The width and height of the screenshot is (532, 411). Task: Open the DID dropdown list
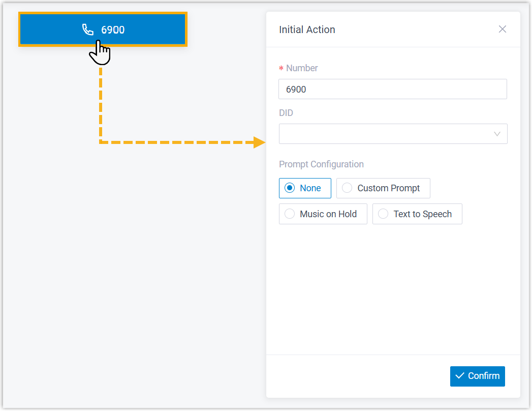[x=386, y=134]
